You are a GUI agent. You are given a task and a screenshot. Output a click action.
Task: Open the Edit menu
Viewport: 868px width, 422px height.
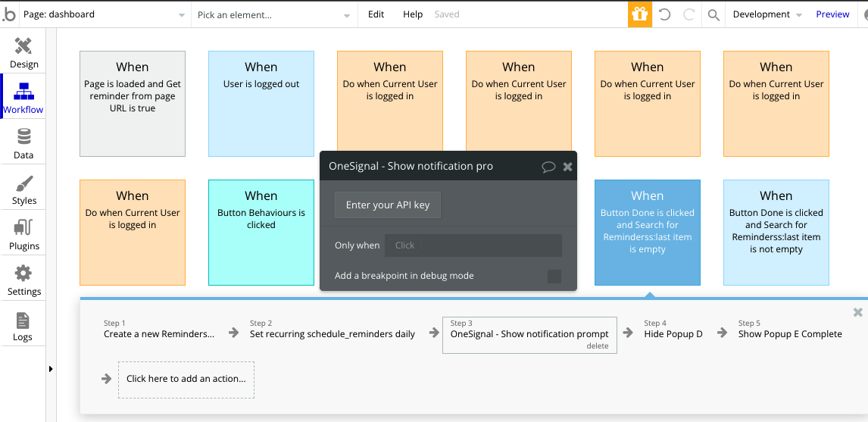[x=376, y=14]
